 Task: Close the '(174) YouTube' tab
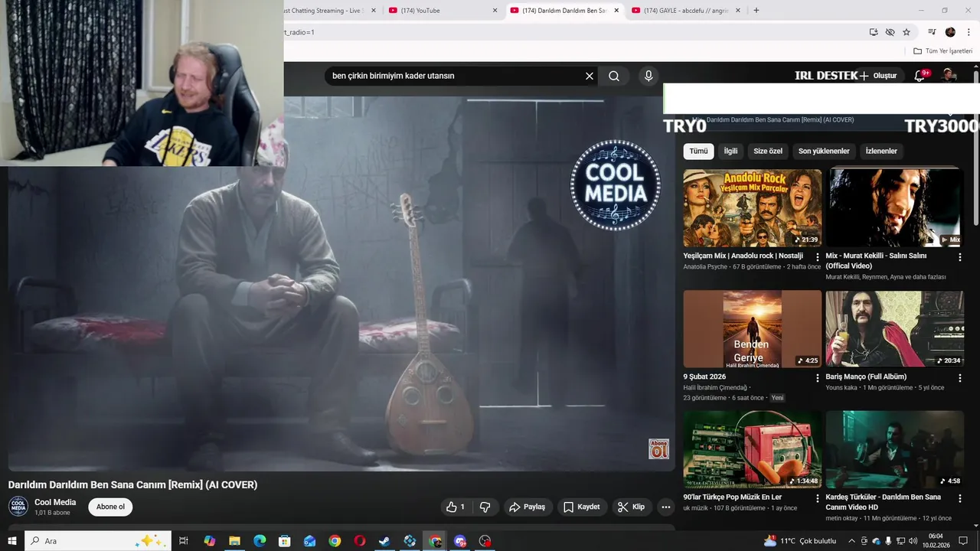(495, 11)
